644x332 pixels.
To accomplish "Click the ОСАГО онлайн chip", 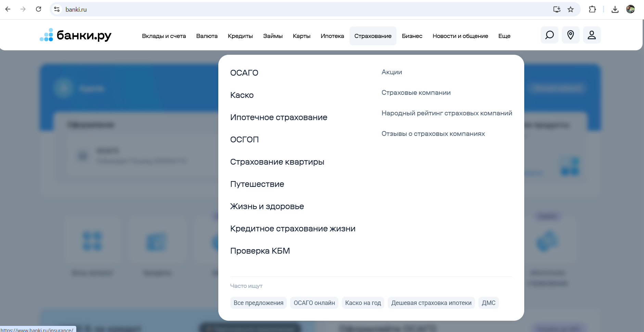I will 314,303.
